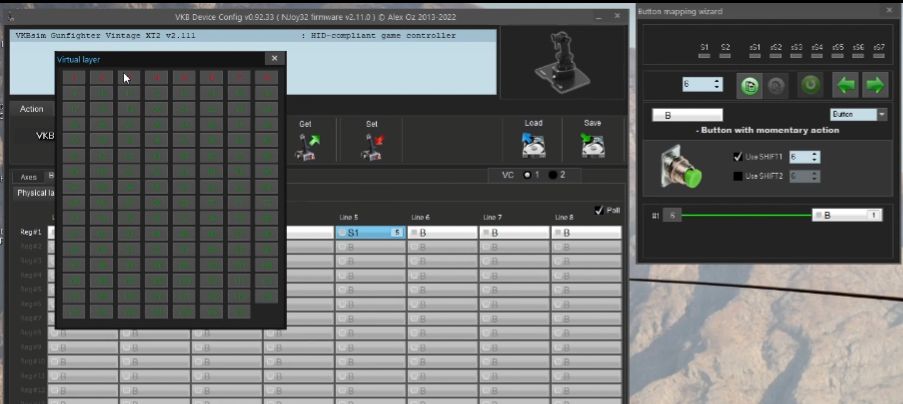Select the Reg#1 B cell under Line 8
This screenshot has height=404, width=903.
pyautogui.click(x=586, y=233)
